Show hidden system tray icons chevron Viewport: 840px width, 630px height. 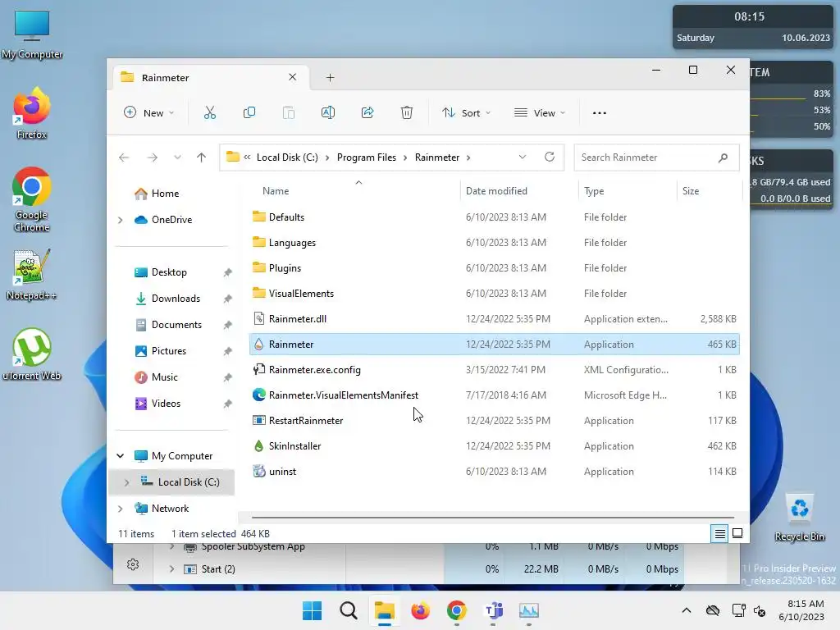pyautogui.click(x=687, y=610)
